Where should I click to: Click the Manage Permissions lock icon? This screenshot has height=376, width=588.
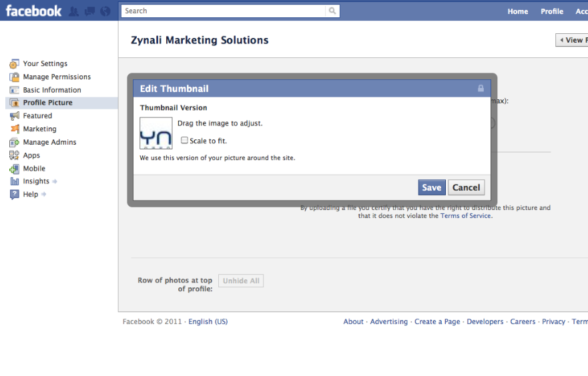14,77
